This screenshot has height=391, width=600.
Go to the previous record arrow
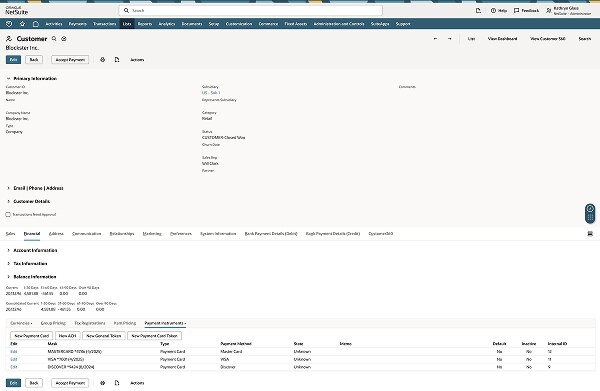(435, 39)
